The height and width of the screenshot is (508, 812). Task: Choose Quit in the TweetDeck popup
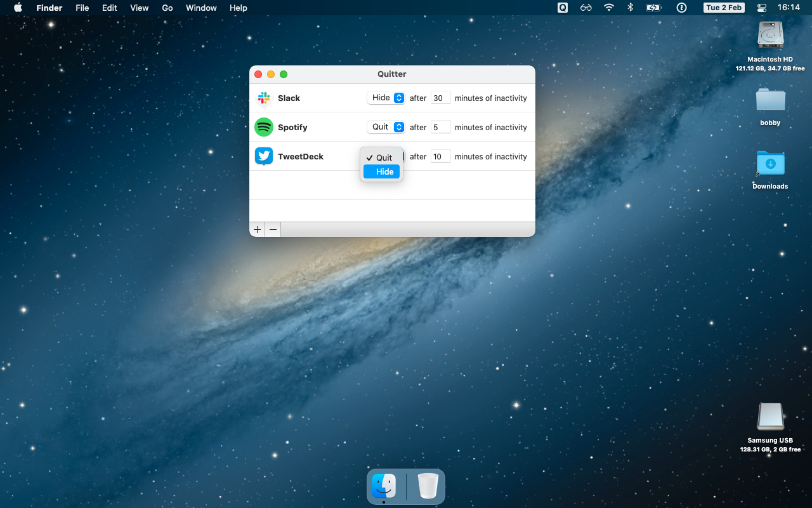tap(382, 157)
